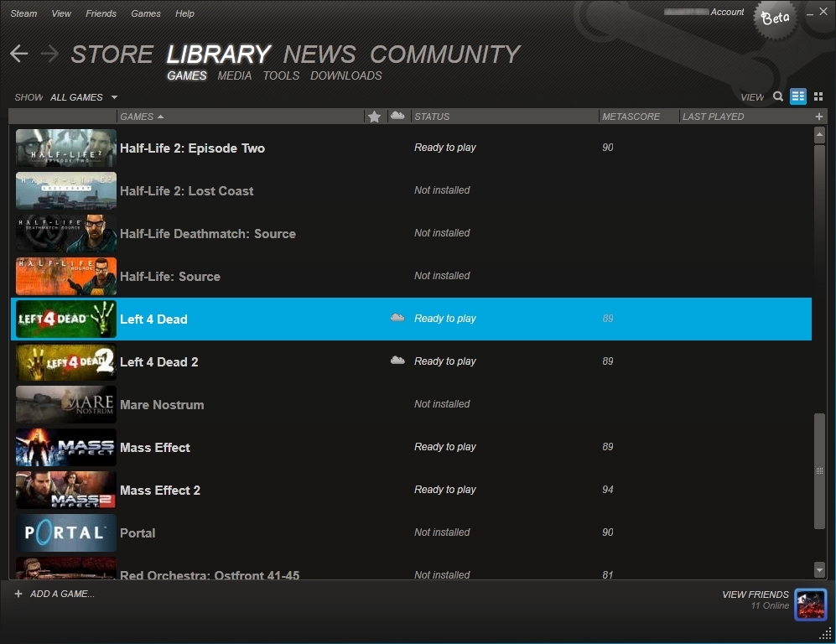Switch to the DOWNLOADS tab
This screenshot has height=644, width=836.
click(346, 75)
